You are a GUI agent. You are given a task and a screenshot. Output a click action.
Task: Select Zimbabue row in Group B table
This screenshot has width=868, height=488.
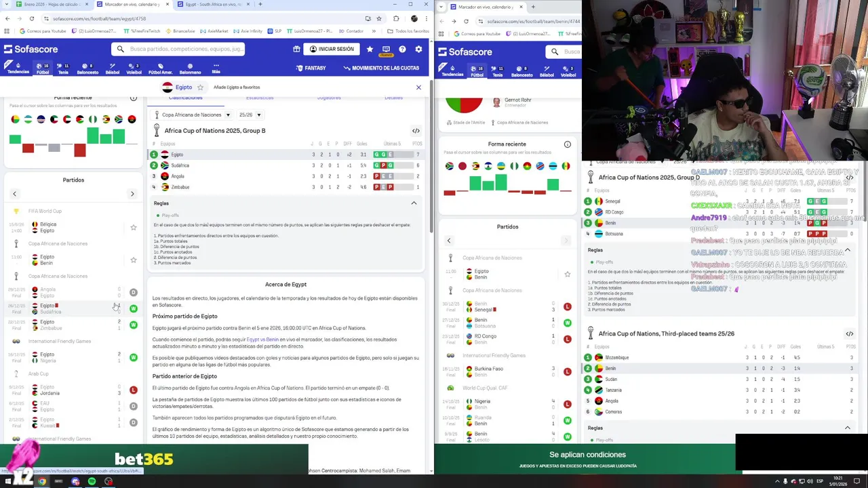286,187
